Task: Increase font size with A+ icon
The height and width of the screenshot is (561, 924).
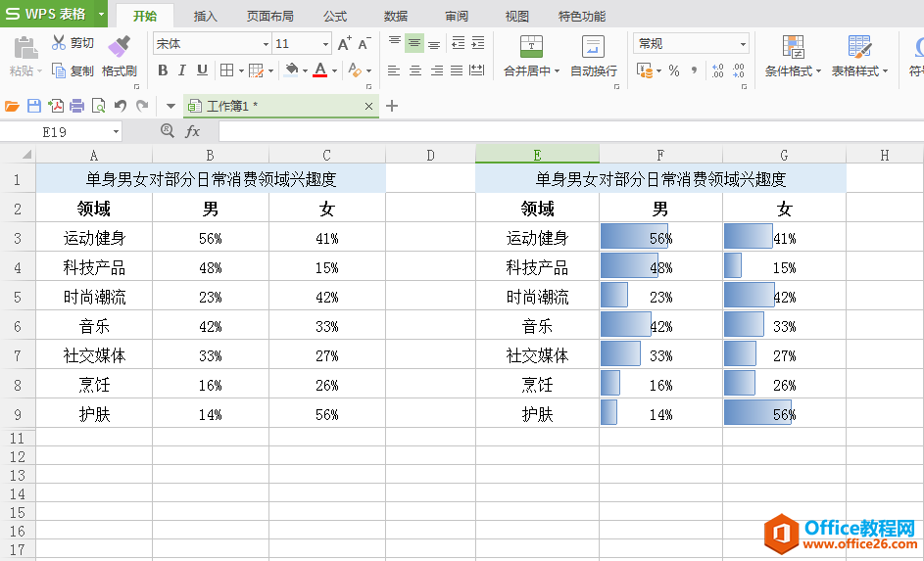Action: click(x=344, y=43)
